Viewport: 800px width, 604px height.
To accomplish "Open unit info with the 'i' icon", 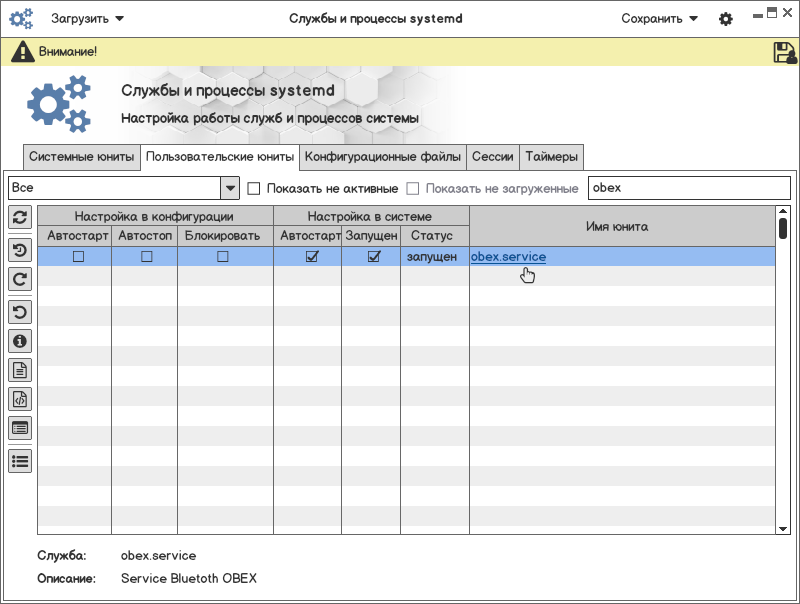I will click(20, 341).
